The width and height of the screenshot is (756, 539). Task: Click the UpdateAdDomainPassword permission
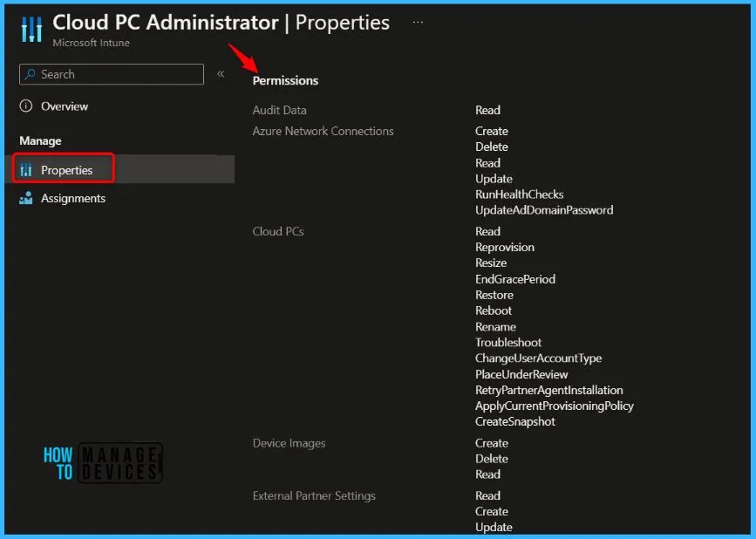pyautogui.click(x=544, y=210)
